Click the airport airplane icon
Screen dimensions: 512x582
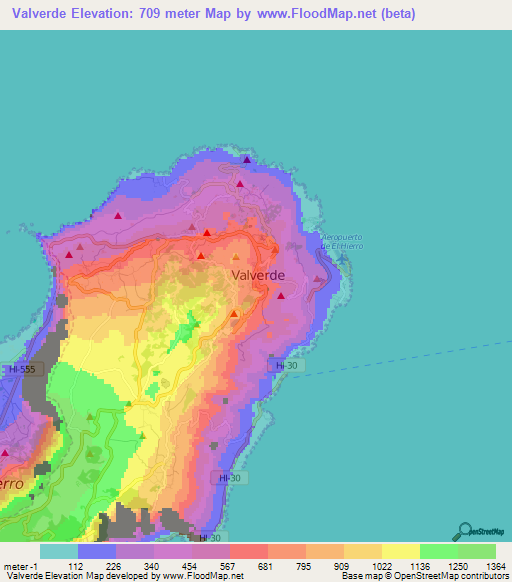pyautogui.click(x=341, y=259)
